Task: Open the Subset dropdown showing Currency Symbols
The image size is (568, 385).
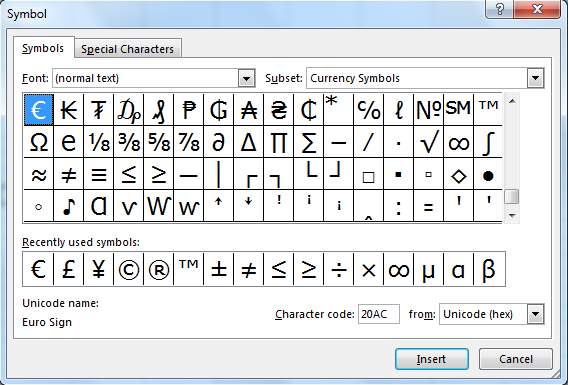Action: [x=535, y=78]
